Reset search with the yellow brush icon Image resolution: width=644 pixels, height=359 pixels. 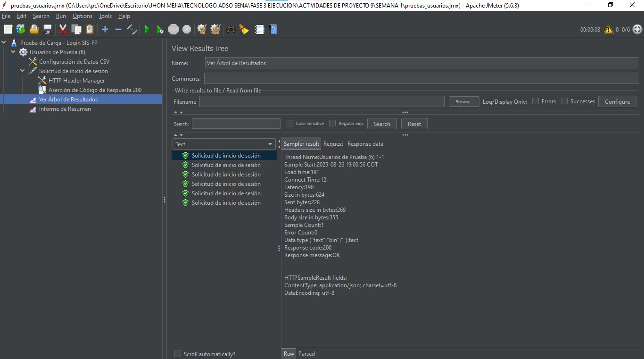244,29
